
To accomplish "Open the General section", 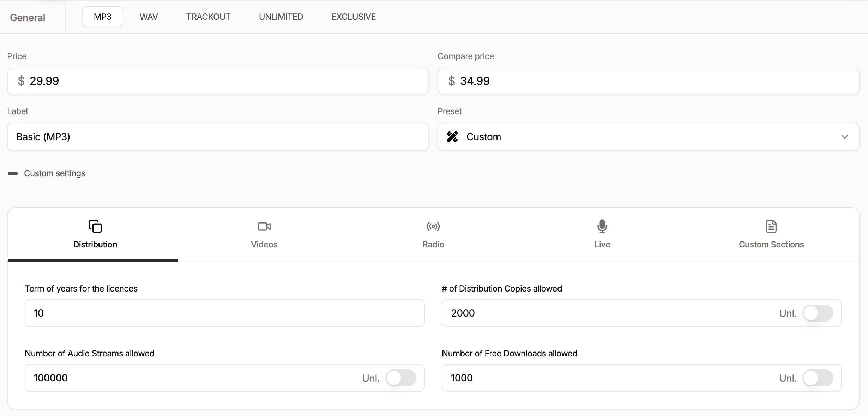I will coord(28,18).
